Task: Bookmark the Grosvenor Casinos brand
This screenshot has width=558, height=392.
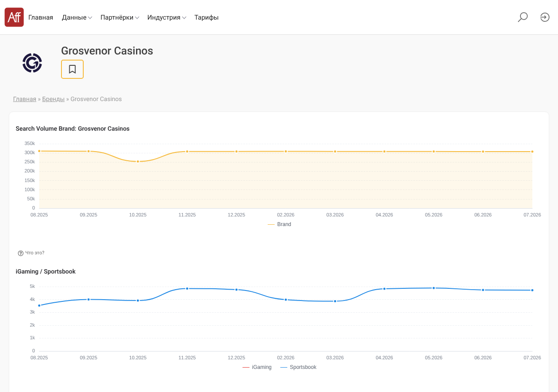Action: [x=72, y=69]
